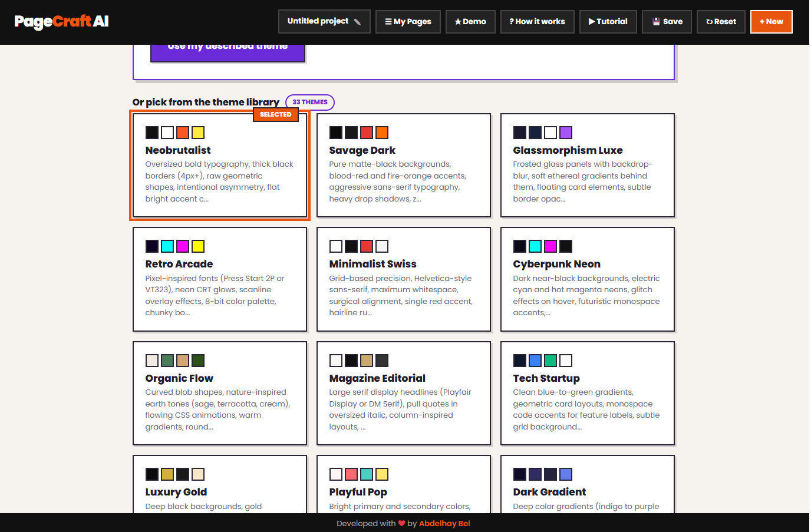Click the light blue swatch in Dark Gradient
Screen dimensions: 811x532
[566, 474]
